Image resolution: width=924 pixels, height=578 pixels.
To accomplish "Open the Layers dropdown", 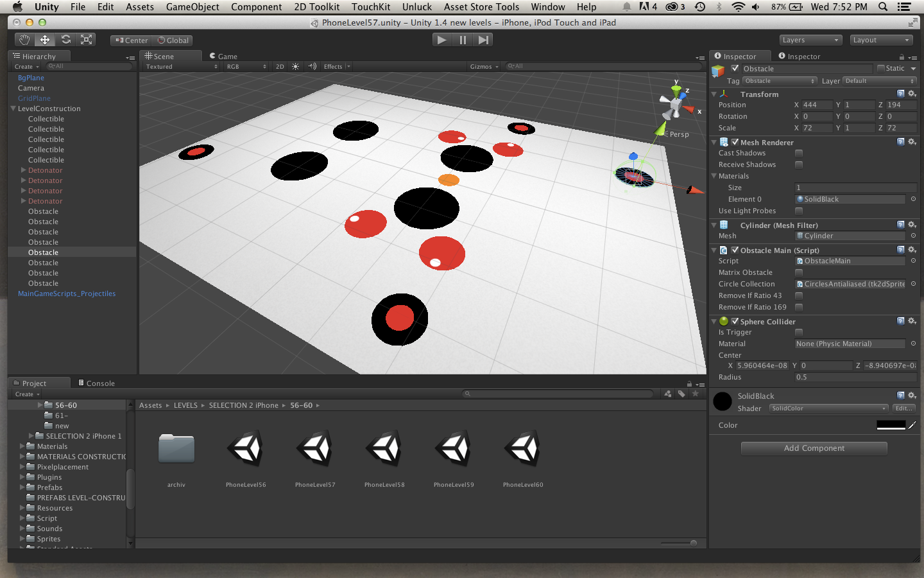I will (x=810, y=40).
